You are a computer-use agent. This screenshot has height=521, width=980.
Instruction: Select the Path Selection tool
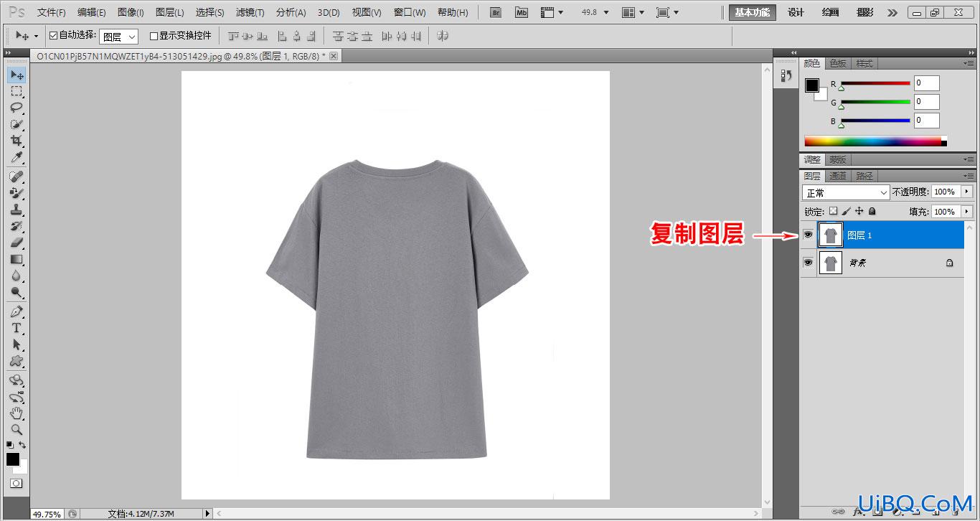(17, 344)
